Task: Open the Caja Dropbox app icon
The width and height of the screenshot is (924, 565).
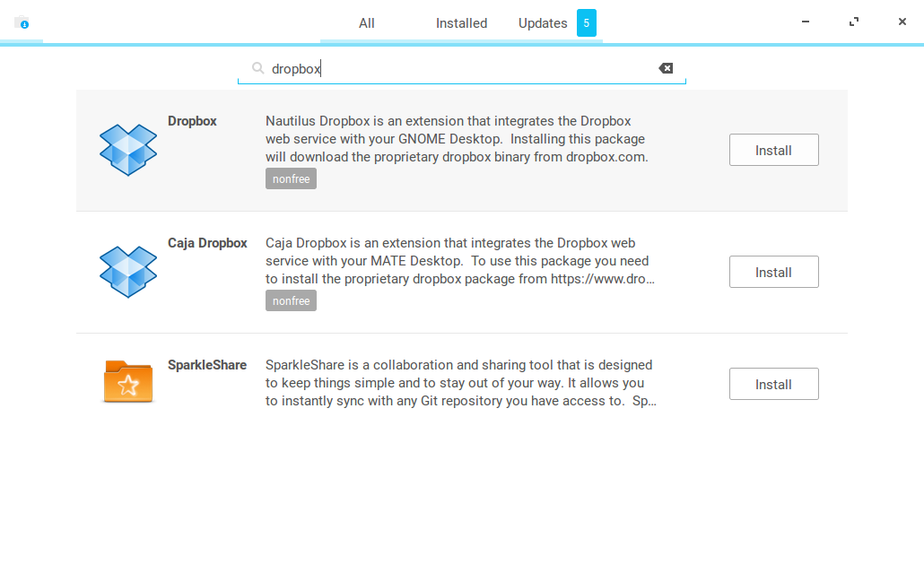Action: (128, 272)
